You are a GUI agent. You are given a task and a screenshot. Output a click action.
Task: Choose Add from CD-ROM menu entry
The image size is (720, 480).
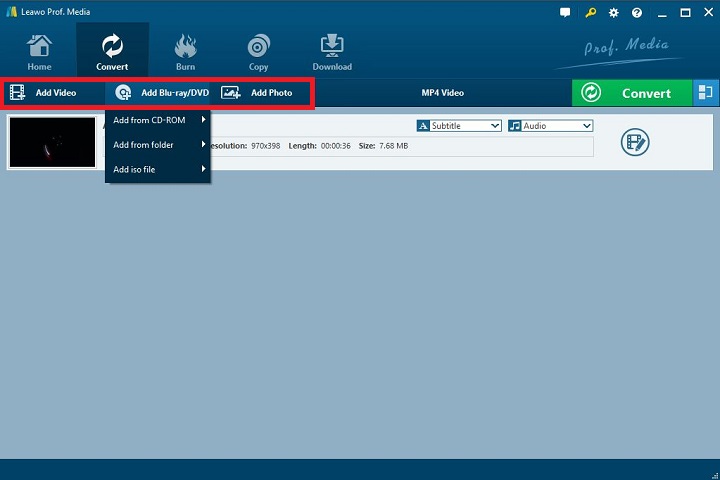click(158, 120)
